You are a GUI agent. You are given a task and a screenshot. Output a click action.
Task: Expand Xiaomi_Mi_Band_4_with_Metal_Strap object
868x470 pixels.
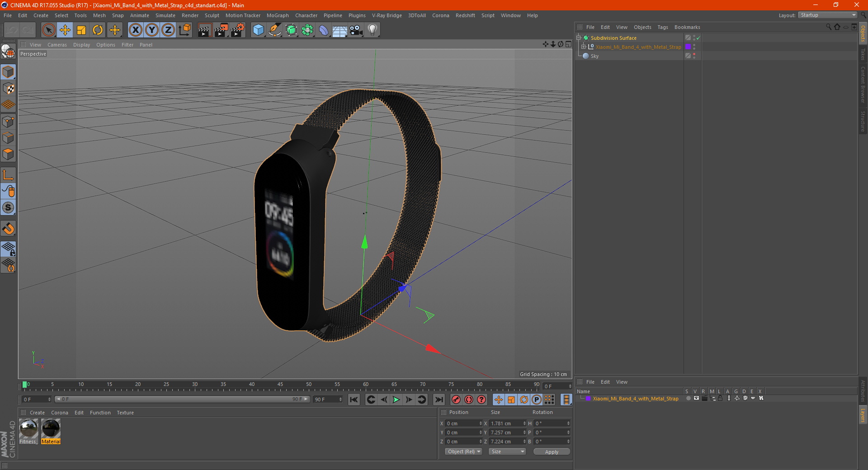coord(584,47)
